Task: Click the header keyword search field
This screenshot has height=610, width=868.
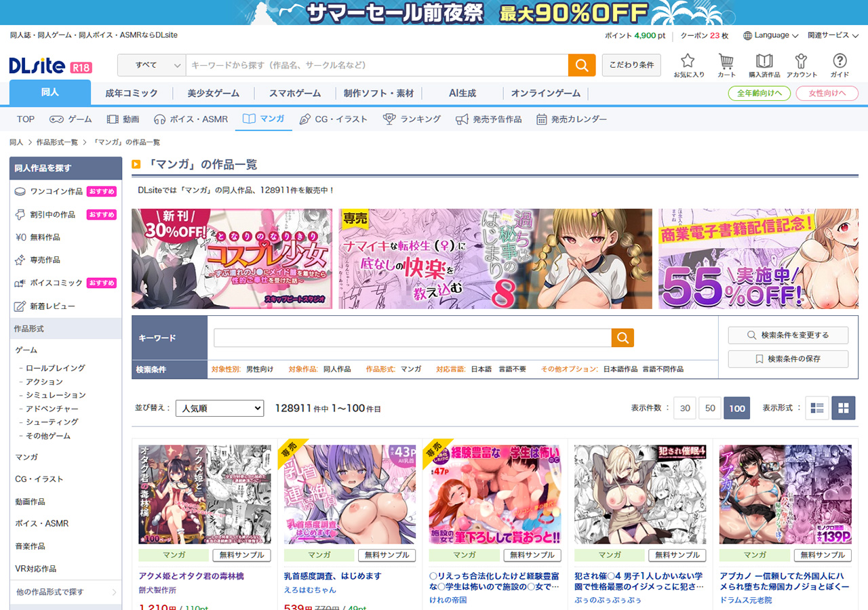Action: pyautogui.click(x=376, y=65)
